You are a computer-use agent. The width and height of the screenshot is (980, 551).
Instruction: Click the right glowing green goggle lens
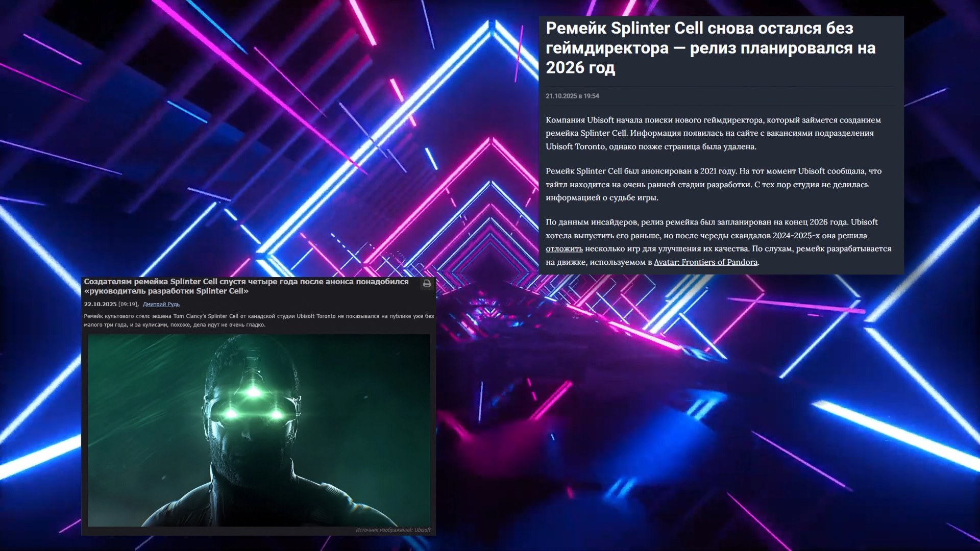(276, 414)
